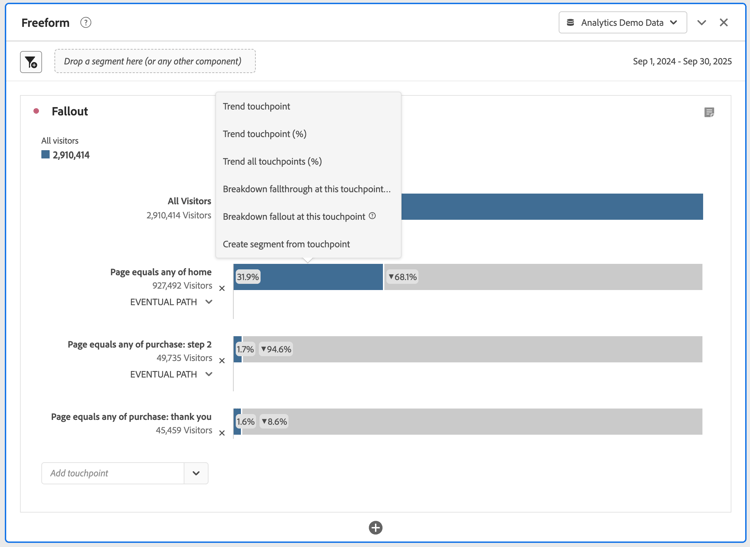Open the Fallout visualization notes icon
Viewport: 750px width, 547px height.
(709, 112)
